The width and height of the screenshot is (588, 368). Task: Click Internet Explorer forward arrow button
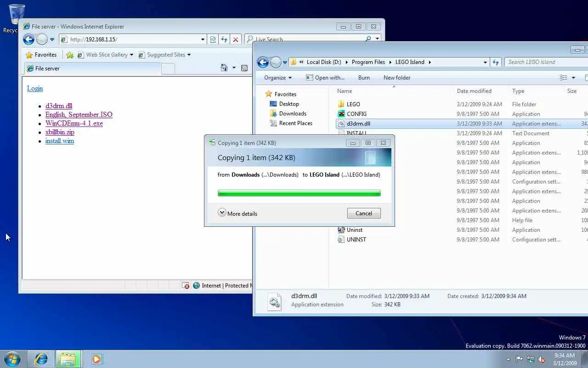point(42,40)
